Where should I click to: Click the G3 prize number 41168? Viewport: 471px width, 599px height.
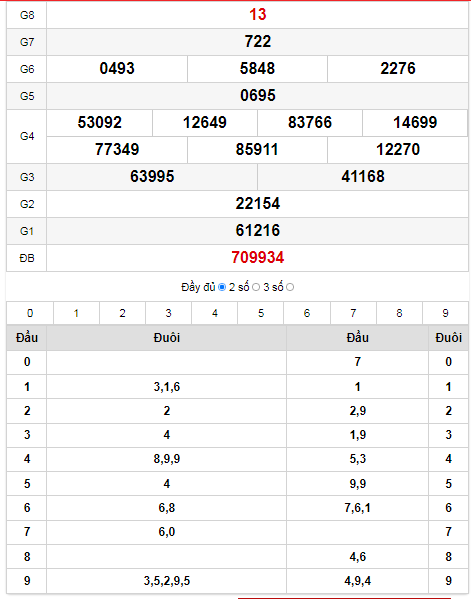[363, 176]
